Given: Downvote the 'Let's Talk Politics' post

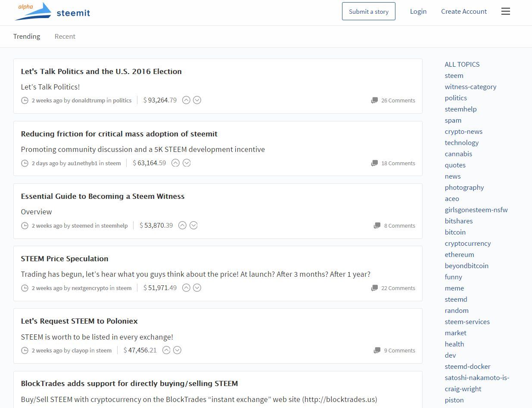Looking at the screenshot, I should point(197,100).
